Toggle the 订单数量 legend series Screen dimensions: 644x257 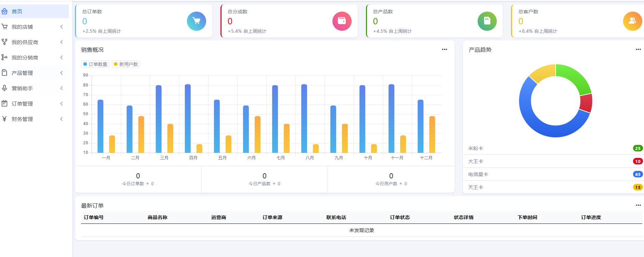95,64
